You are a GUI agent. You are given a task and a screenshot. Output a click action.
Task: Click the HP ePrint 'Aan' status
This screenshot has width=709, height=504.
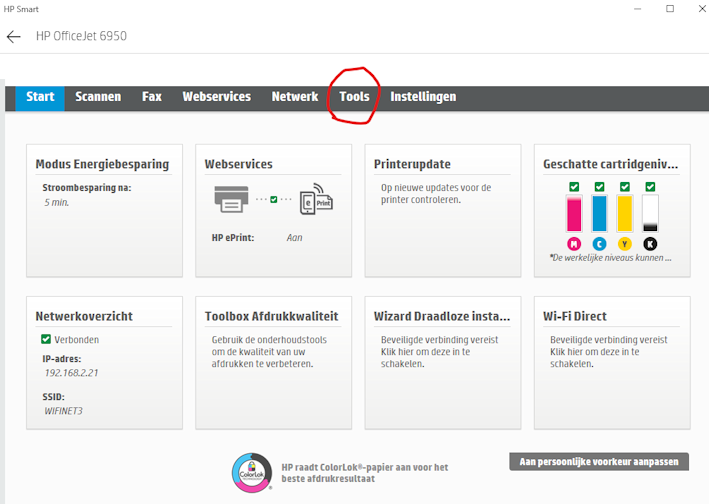(x=294, y=238)
